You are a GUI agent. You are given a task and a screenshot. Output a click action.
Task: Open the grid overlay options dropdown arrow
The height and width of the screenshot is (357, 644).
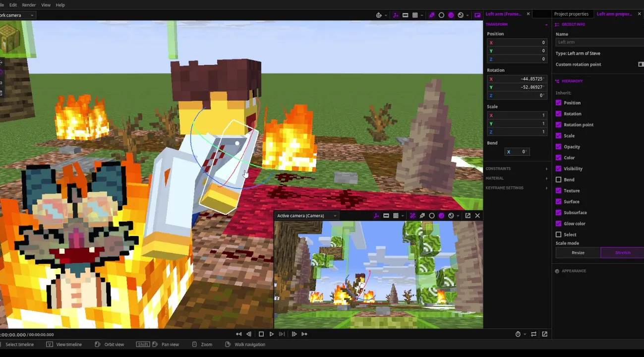click(421, 15)
